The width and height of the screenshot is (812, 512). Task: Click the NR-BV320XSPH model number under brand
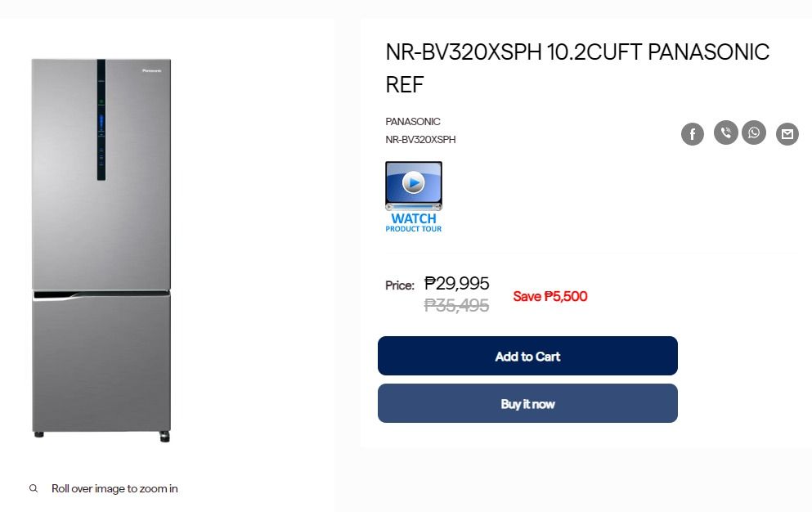tap(420, 140)
